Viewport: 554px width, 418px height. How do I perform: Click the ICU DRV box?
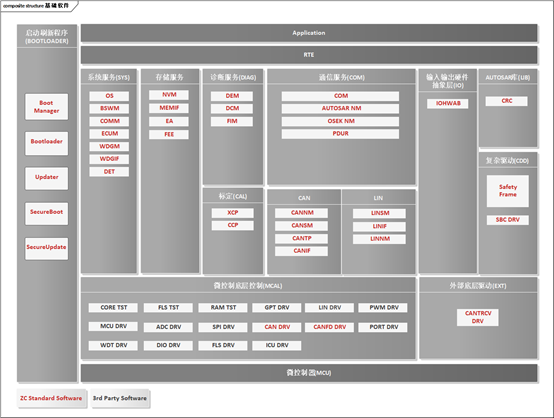277,345
